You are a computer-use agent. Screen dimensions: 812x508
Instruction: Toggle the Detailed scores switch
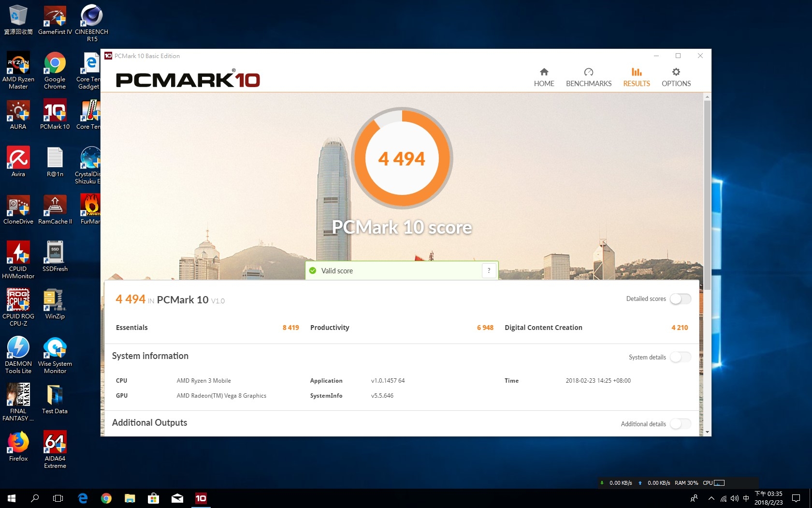[681, 299]
